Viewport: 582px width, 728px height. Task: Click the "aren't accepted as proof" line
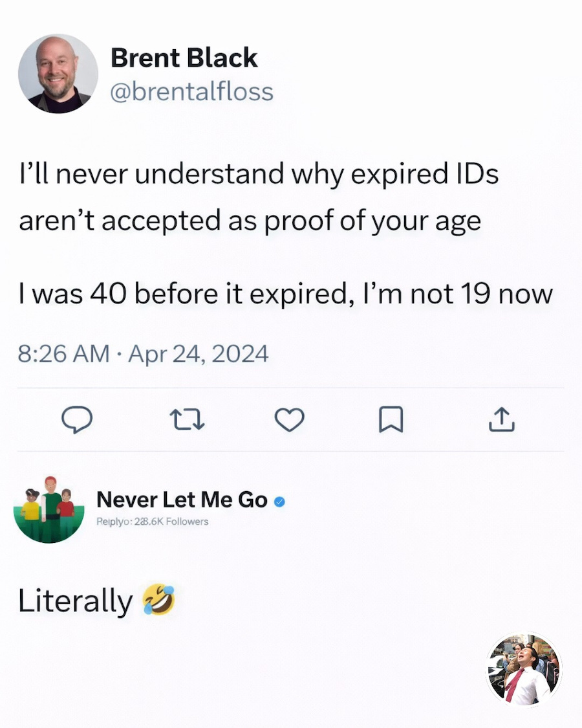click(250, 221)
